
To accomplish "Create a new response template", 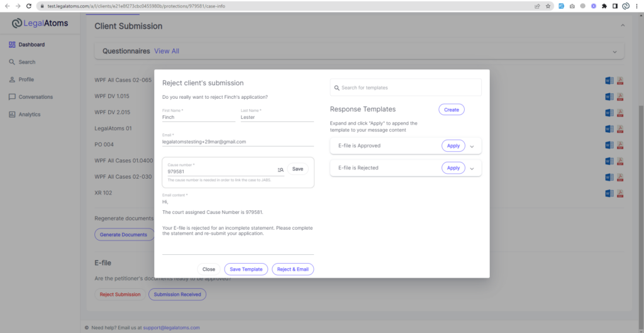I will (x=451, y=110).
